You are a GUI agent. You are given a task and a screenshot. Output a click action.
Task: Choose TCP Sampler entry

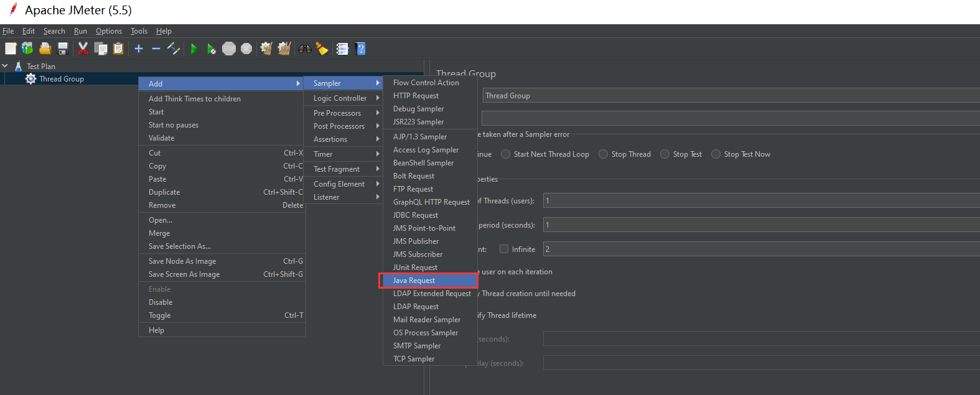click(430, 359)
